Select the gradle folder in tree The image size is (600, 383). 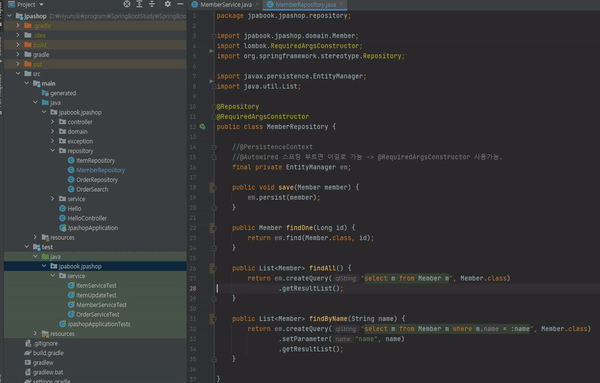pos(37,54)
